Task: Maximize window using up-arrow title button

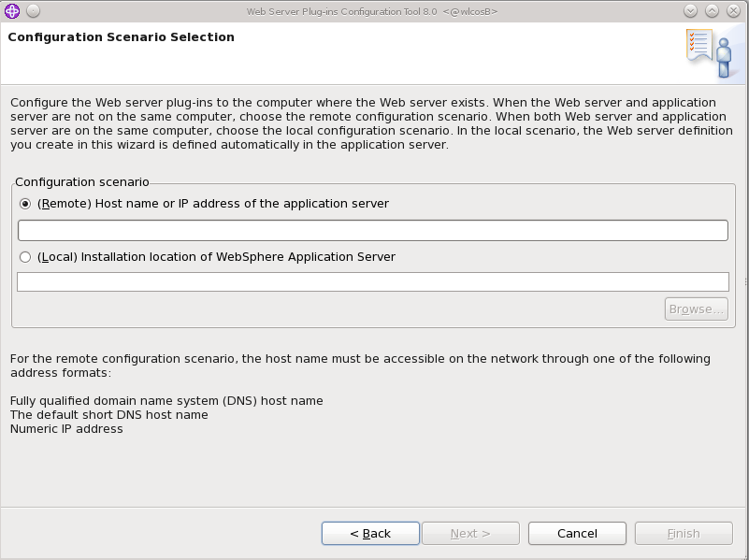Action: (712, 11)
